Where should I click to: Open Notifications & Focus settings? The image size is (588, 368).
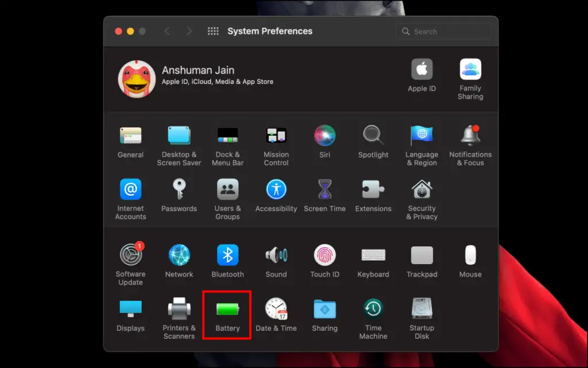click(x=470, y=135)
